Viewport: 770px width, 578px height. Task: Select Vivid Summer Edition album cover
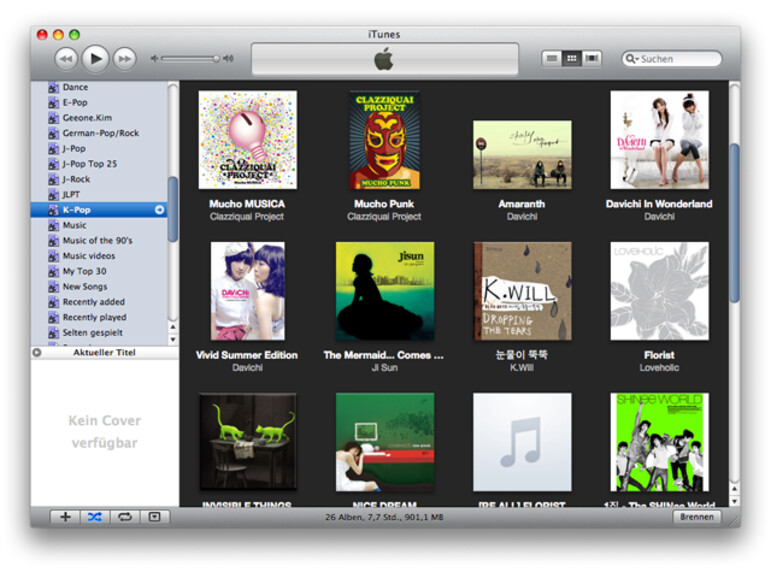[x=248, y=291]
